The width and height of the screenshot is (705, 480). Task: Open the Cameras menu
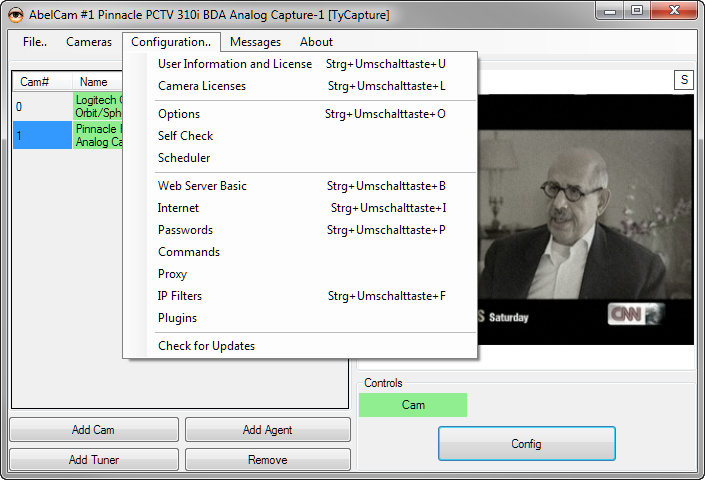point(89,42)
